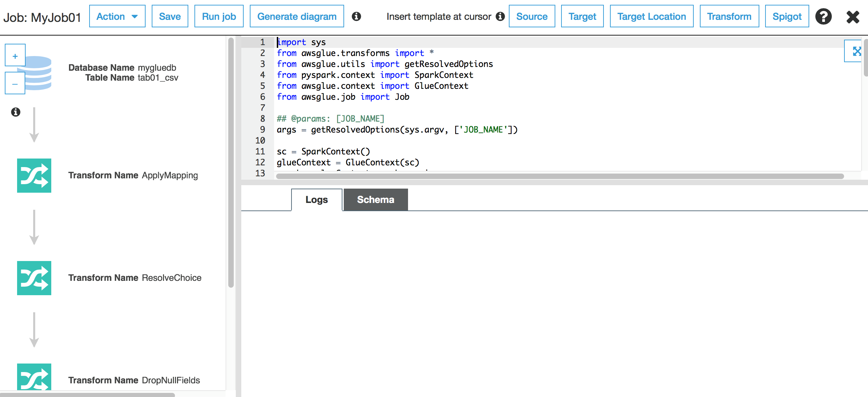The width and height of the screenshot is (868, 397).
Task: Open the help question mark icon
Action: tap(823, 16)
